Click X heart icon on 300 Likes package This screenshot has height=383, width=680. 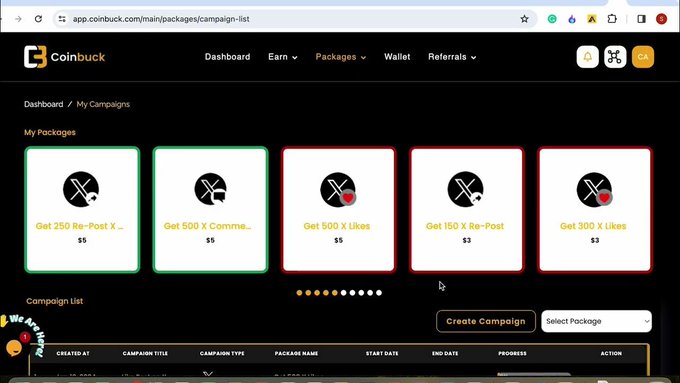[594, 190]
